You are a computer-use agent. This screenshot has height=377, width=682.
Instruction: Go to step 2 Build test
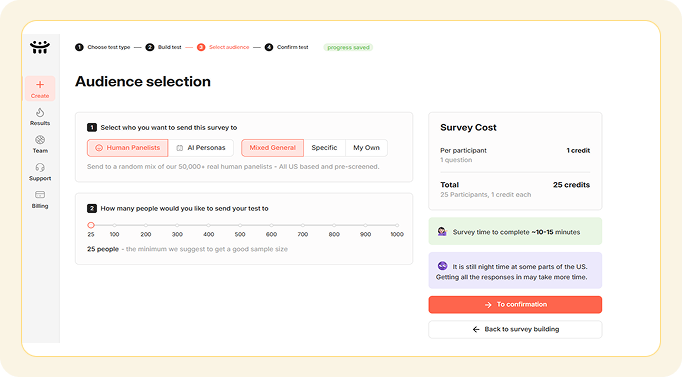pyautogui.click(x=164, y=47)
